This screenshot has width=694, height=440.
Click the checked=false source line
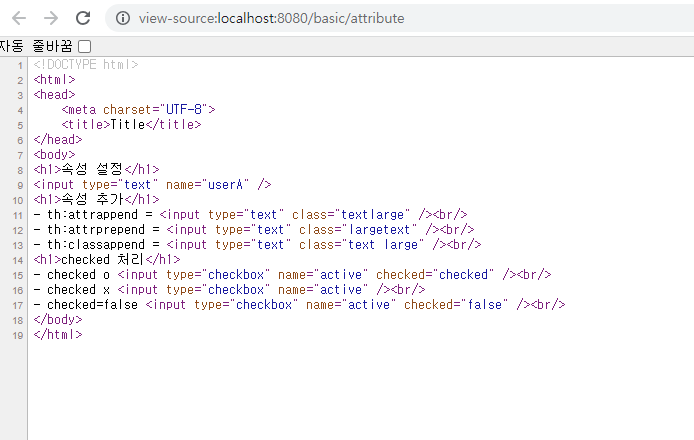[x=300, y=305]
